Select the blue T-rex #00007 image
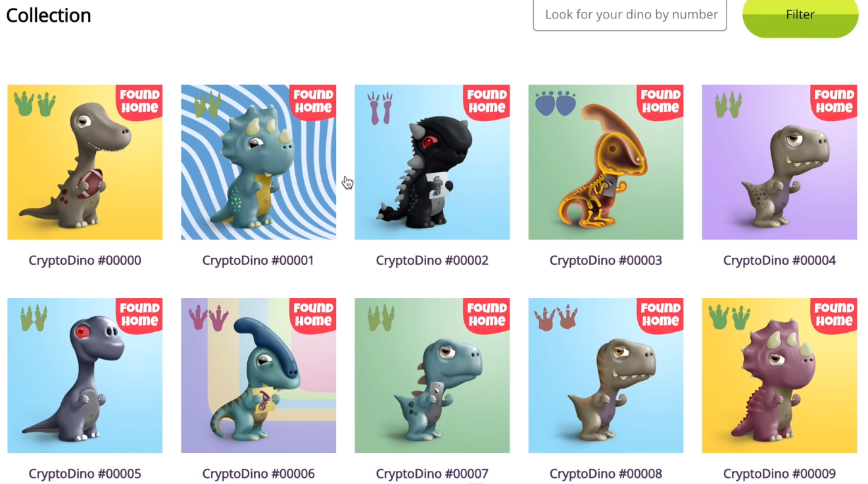868x484 pixels. (432, 375)
